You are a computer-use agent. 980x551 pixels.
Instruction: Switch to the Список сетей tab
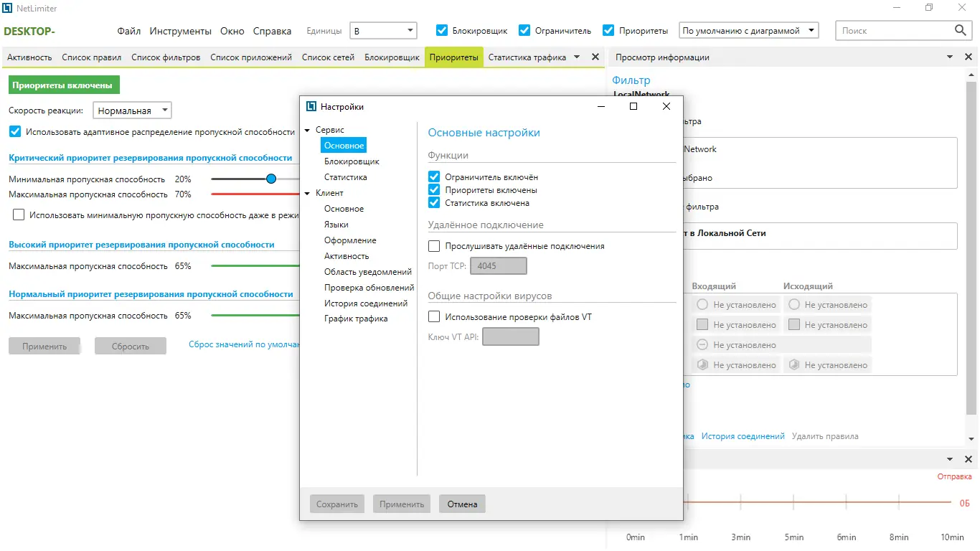point(328,57)
